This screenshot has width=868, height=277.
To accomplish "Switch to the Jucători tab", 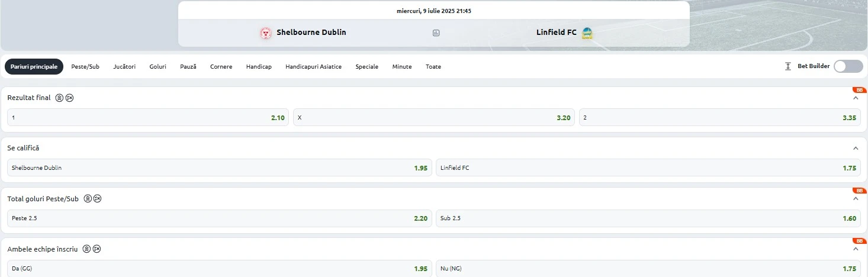I will pos(124,67).
